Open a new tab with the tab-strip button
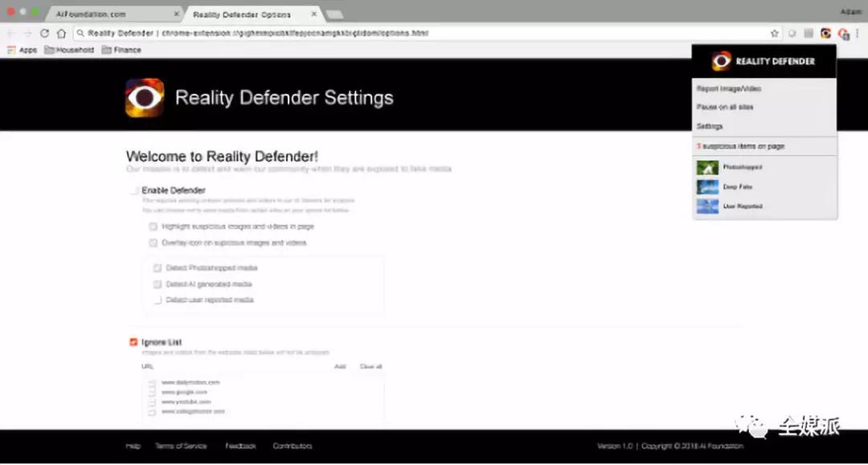This screenshot has height=465, width=868. coord(335,14)
